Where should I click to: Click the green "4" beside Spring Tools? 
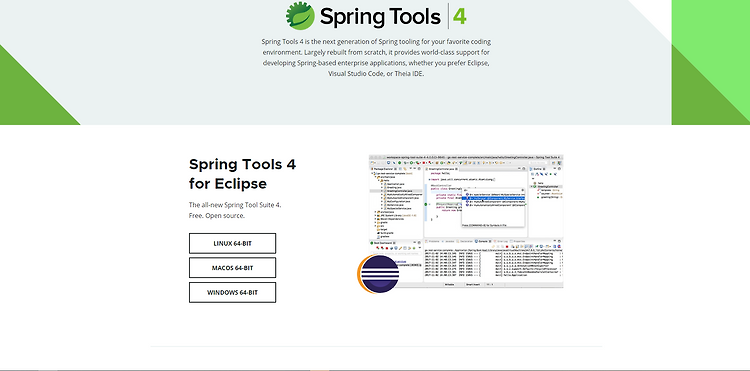[x=459, y=17]
